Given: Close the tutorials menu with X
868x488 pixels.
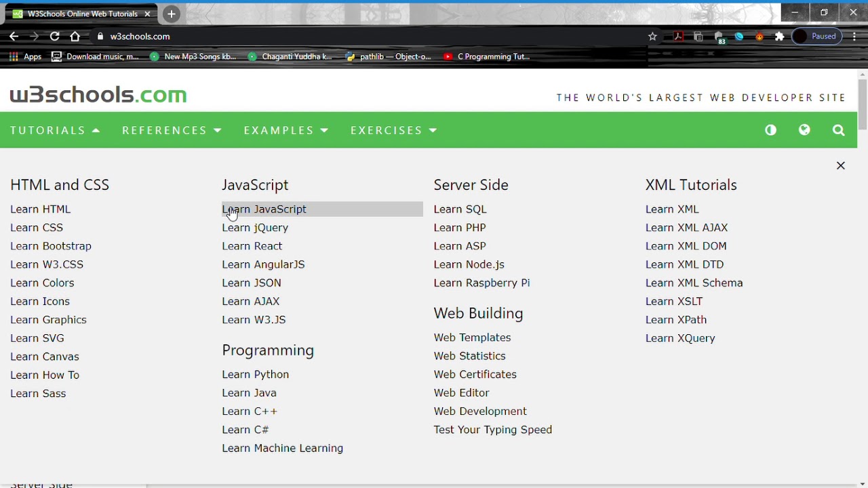Looking at the screenshot, I should [x=841, y=165].
